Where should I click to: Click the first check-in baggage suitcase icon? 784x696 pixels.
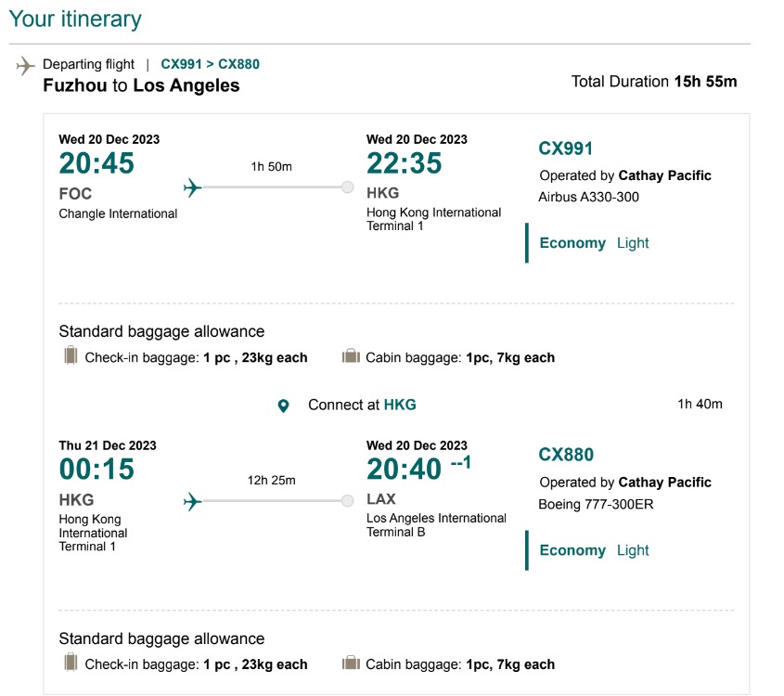[x=71, y=356]
